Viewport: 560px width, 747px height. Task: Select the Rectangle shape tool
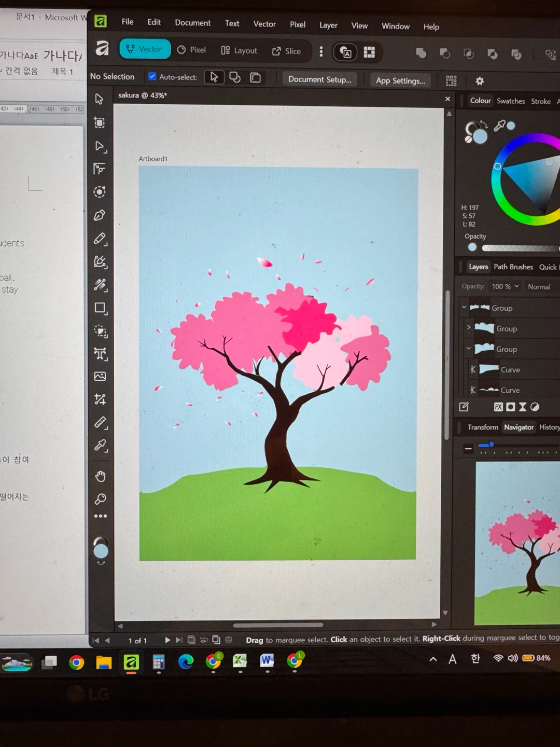(x=101, y=308)
